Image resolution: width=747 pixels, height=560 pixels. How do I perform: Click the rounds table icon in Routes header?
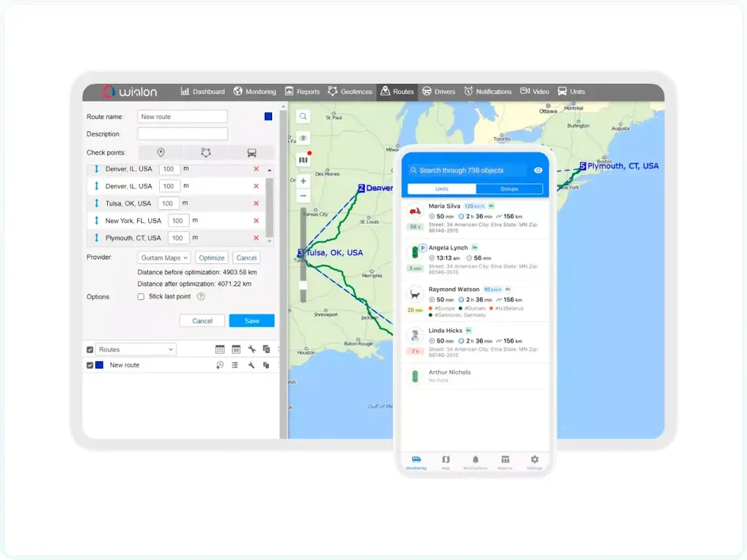pos(236,349)
